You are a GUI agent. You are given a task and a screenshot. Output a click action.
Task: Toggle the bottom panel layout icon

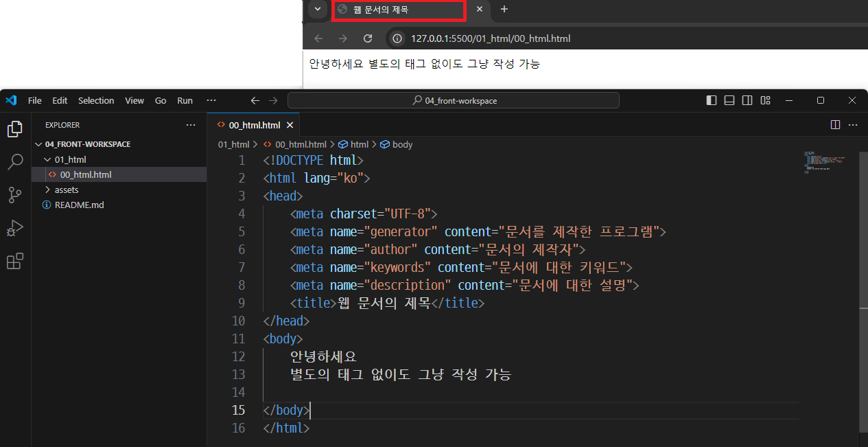[729, 100]
